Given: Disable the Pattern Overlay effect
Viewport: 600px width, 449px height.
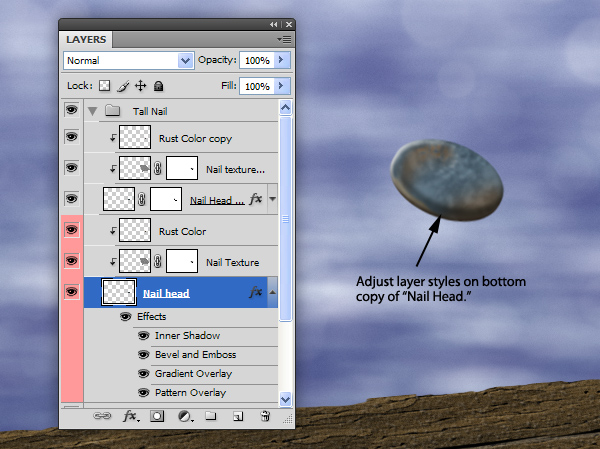Looking at the screenshot, I should (x=143, y=393).
